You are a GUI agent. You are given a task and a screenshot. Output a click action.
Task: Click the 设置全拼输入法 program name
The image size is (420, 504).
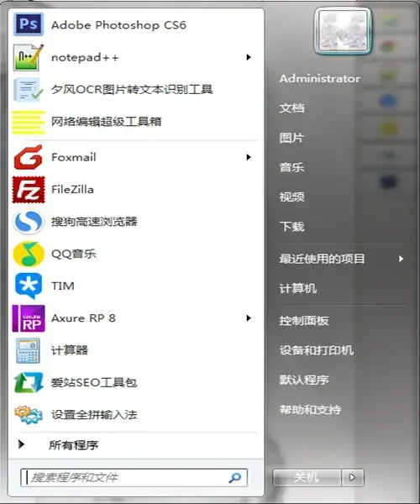(x=94, y=415)
